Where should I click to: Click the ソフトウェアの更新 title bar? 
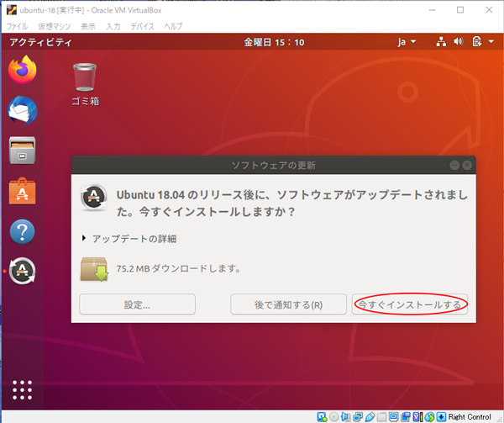(274, 166)
